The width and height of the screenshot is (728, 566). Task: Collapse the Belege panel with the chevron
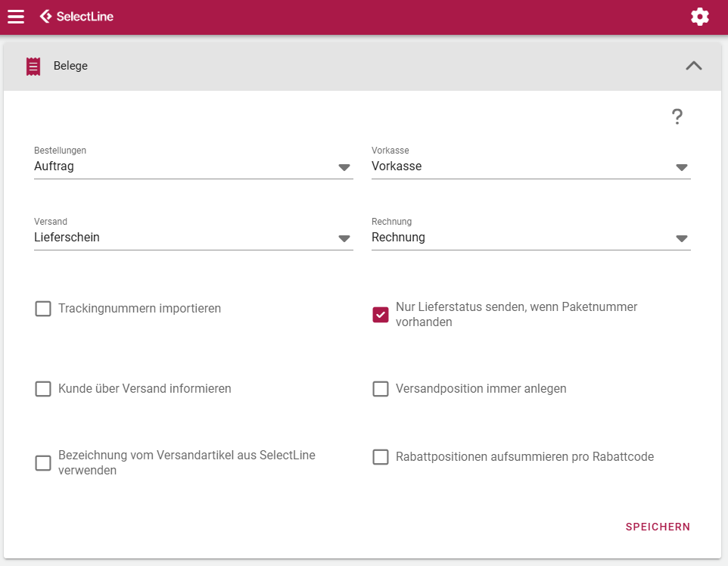pyautogui.click(x=694, y=66)
